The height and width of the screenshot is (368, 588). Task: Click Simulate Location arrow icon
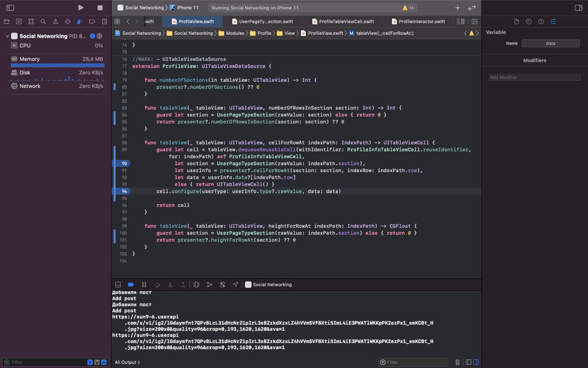(x=235, y=285)
